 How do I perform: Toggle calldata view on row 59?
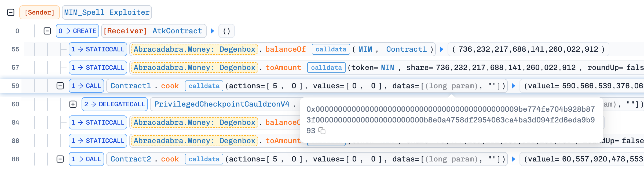click(204, 86)
